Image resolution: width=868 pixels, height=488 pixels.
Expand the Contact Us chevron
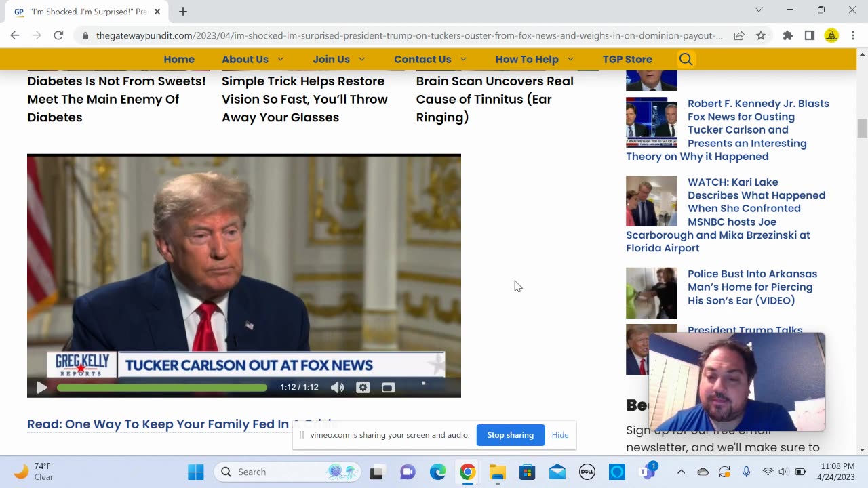point(463,59)
